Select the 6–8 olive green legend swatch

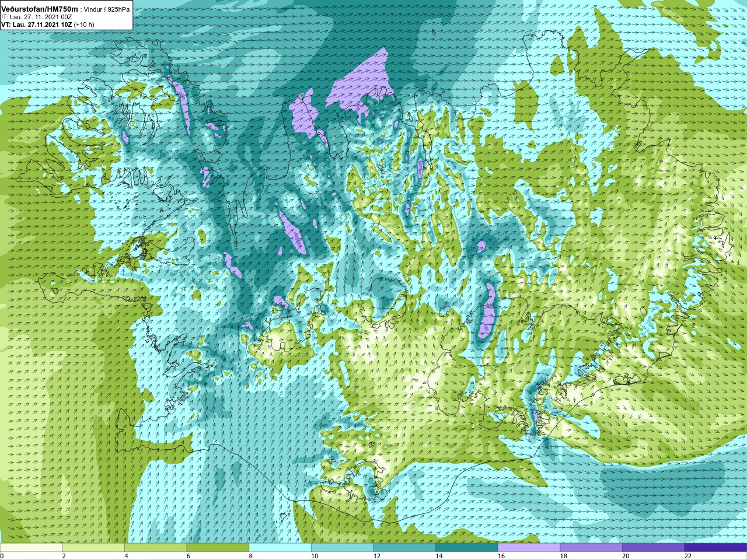218,547
